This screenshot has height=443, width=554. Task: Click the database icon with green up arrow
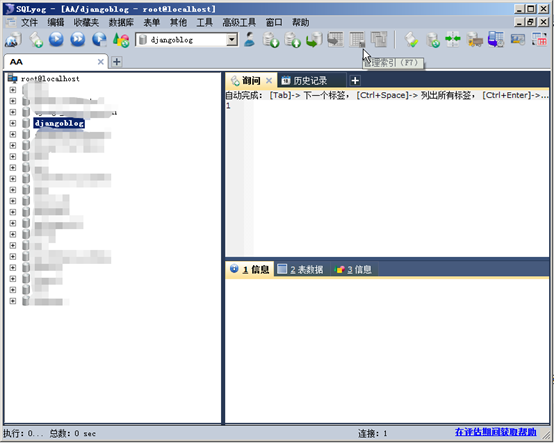tap(293, 40)
